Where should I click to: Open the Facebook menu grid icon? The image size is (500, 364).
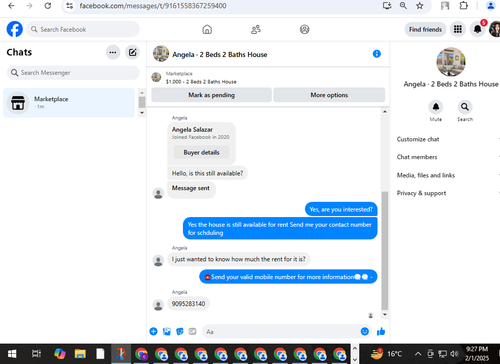click(458, 29)
